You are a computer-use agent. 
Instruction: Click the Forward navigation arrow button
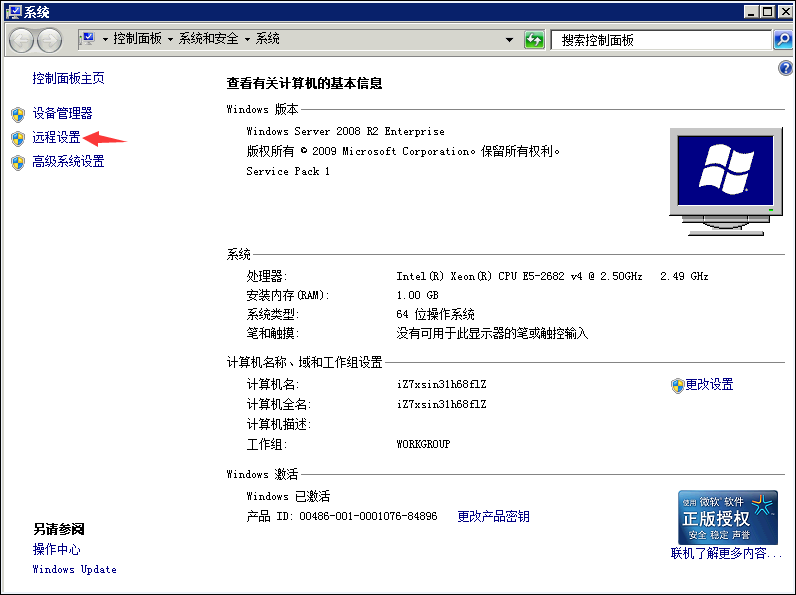coord(50,40)
